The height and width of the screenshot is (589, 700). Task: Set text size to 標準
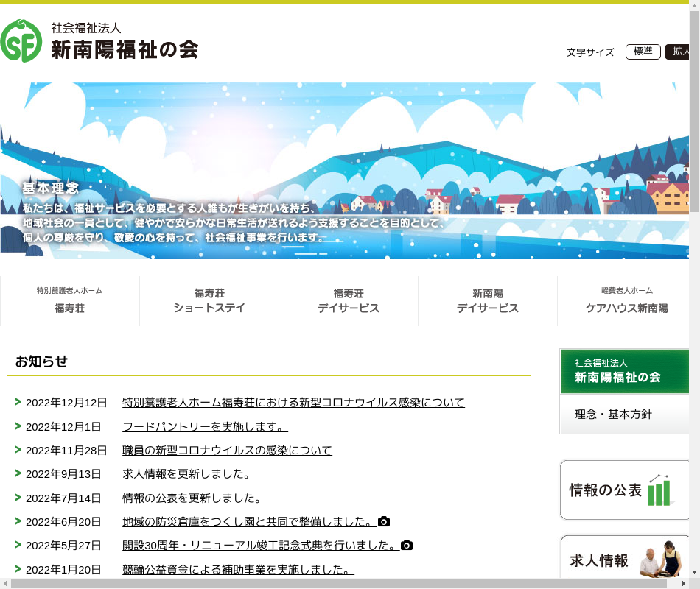click(x=643, y=52)
